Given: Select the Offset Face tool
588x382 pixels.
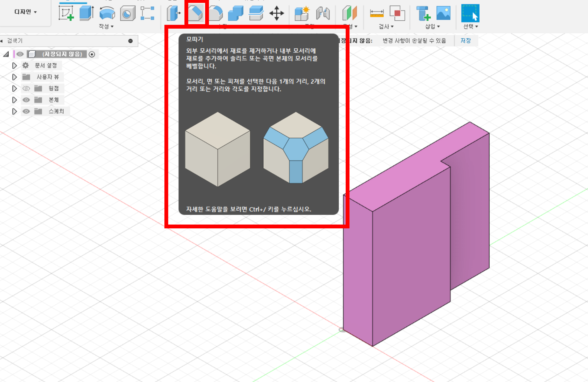Looking at the screenshot, I should point(256,13).
